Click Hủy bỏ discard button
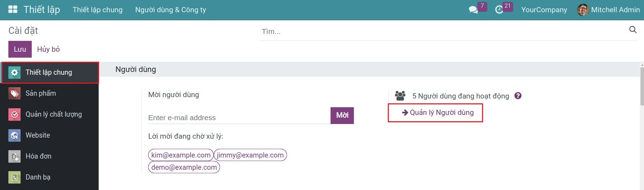The image size is (644, 190). 48,49
